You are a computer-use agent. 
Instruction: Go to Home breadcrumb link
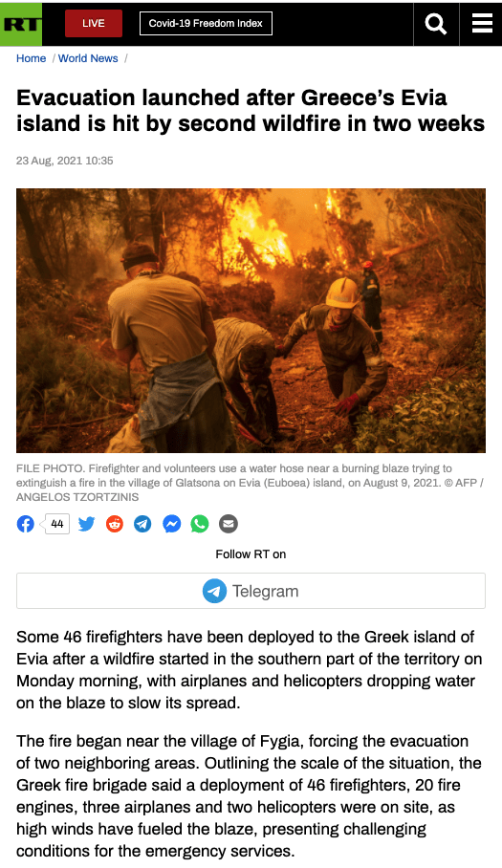pos(31,58)
